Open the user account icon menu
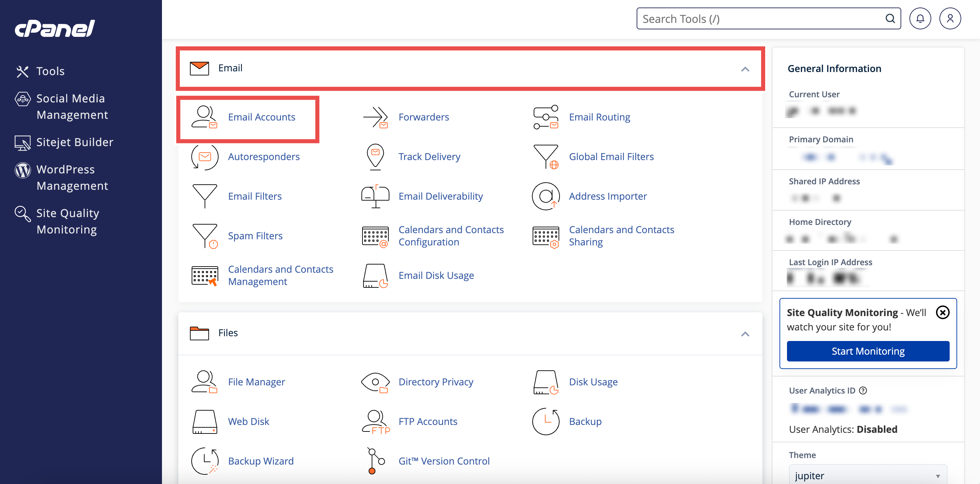Viewport: 980px width, 484px height. [x=950, y=19]
